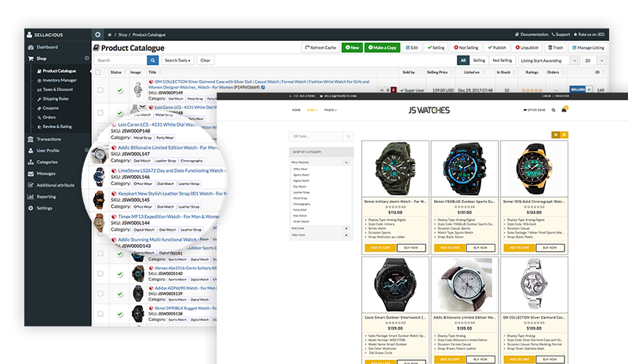This screenshot has width=628, height=364.
Task: Check the OM COLLECTION Silver Daimond row checkbox
Action: 100,90
